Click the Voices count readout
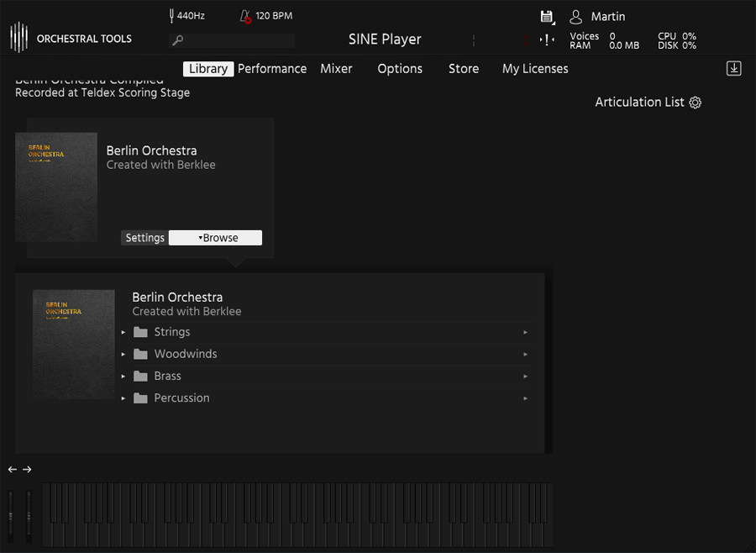The image size is (756, 553). point(592,36)
